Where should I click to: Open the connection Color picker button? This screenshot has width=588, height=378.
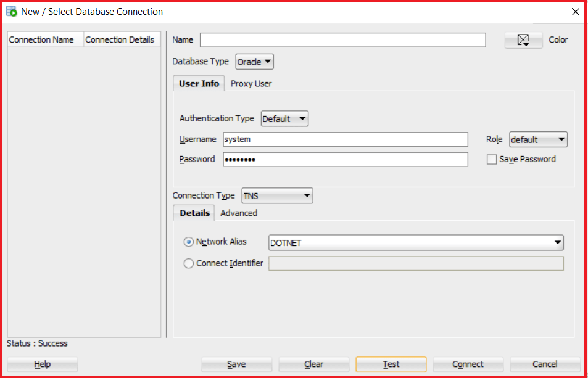point(523,39)
